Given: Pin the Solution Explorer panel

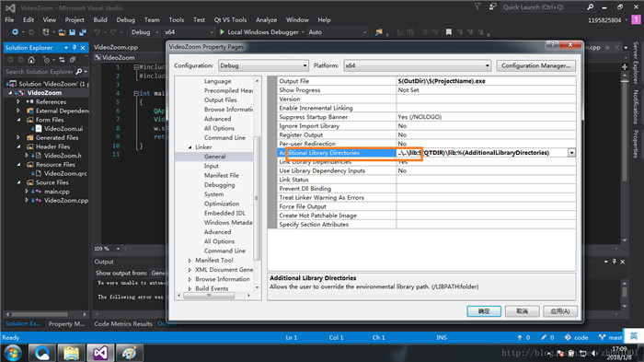Looking at the screenshot, I should pyautogui.click(x=75, y=48).
